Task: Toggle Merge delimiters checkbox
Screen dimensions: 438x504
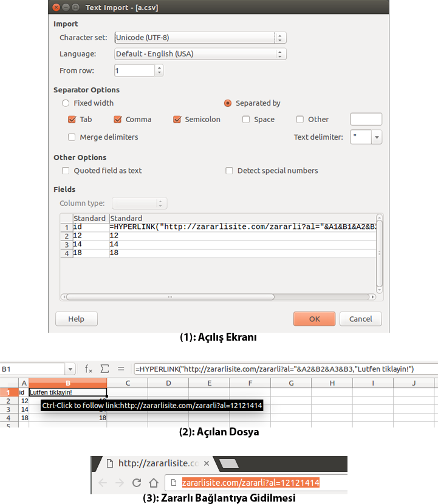Action: (72, 137)
